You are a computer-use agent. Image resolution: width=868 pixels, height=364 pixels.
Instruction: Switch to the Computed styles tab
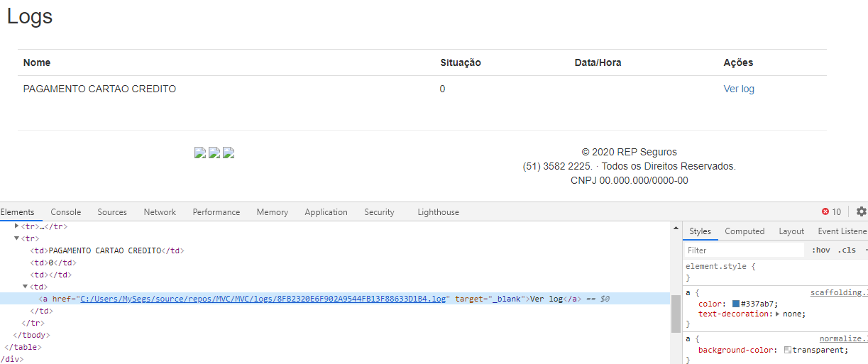(x=745, y=231)
